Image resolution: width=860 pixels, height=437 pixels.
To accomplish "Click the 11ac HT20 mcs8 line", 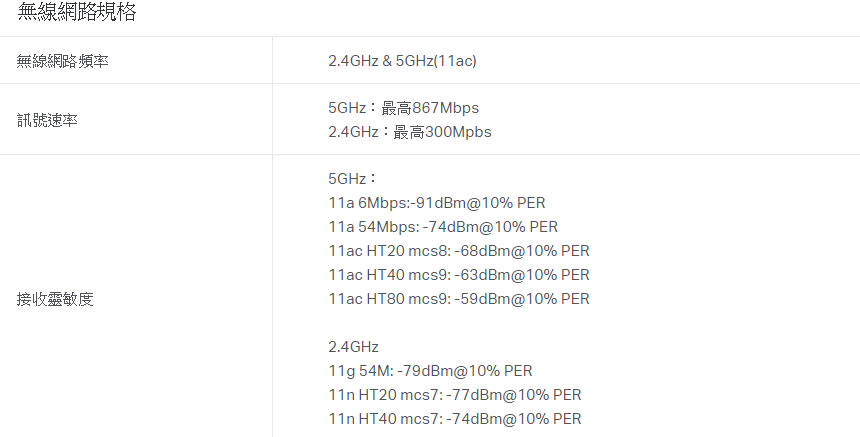I will [x=459, y=251].
